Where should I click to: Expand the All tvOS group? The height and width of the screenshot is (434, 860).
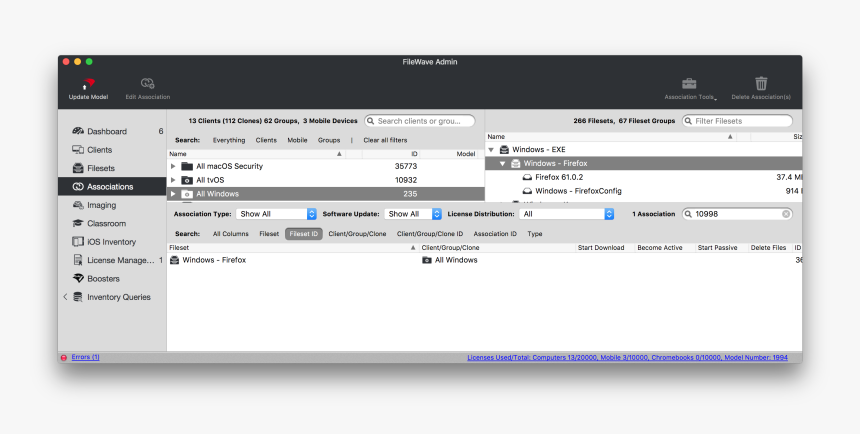[173, 180]
